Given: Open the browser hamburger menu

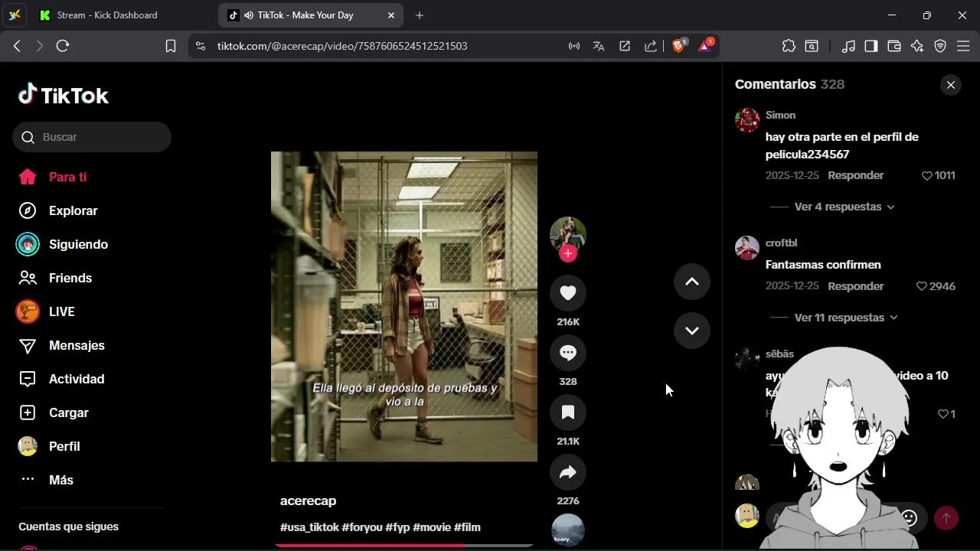Looking at the screenshot, I should coord(963,46).
